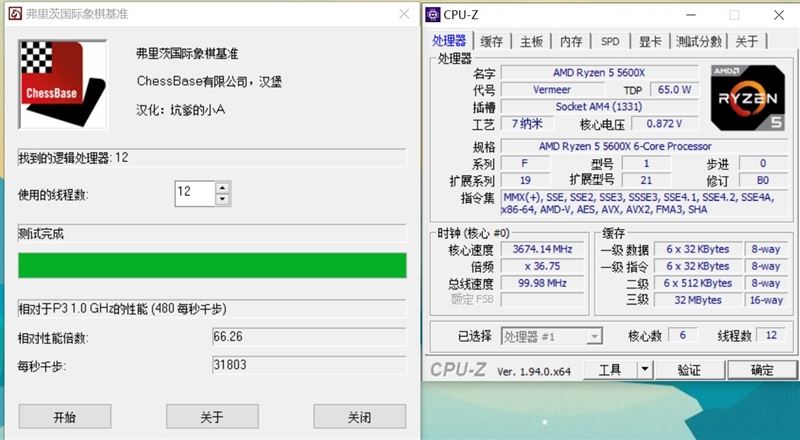Click the threads number field showing 12
Viewport: 800px width, 440px height.
[x=195, y=193]
